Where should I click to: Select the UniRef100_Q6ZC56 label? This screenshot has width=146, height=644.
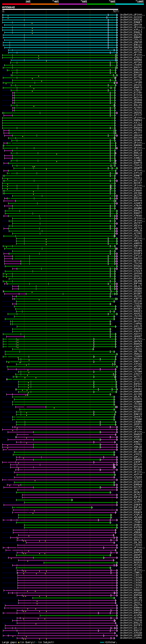point(131,35)
